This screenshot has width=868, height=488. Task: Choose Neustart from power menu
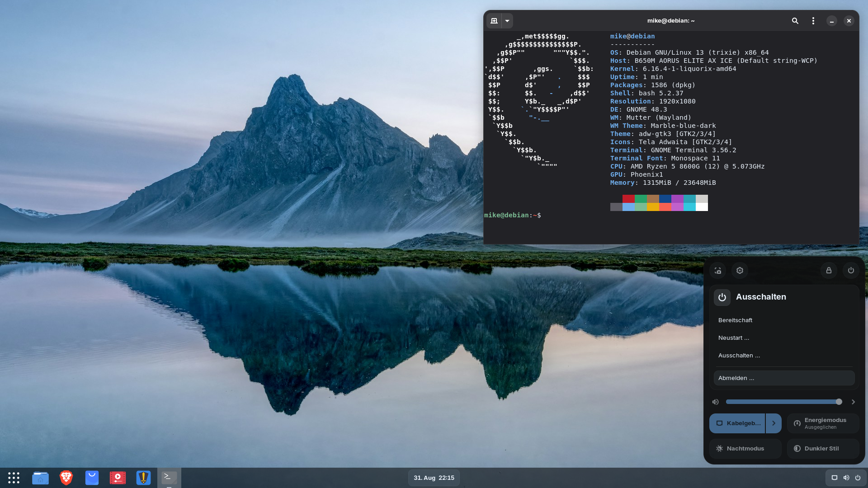(733, 338)
